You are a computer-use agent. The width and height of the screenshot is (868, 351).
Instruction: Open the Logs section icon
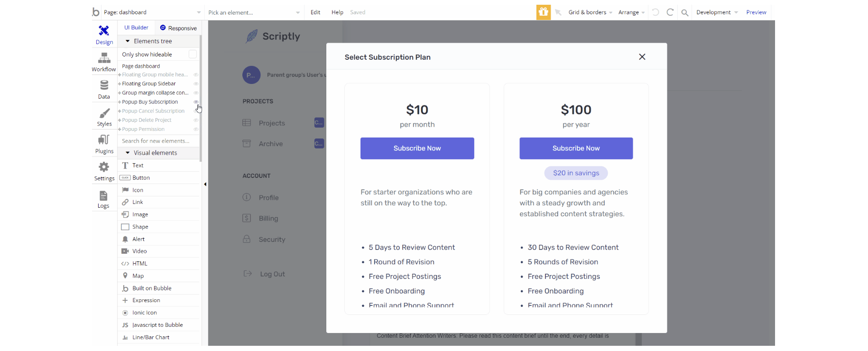point(103,196)
